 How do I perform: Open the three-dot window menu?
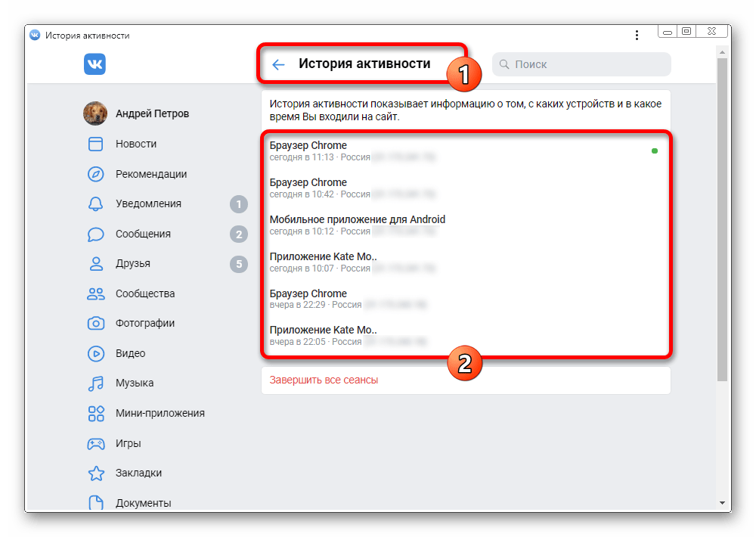click(637, 36)
